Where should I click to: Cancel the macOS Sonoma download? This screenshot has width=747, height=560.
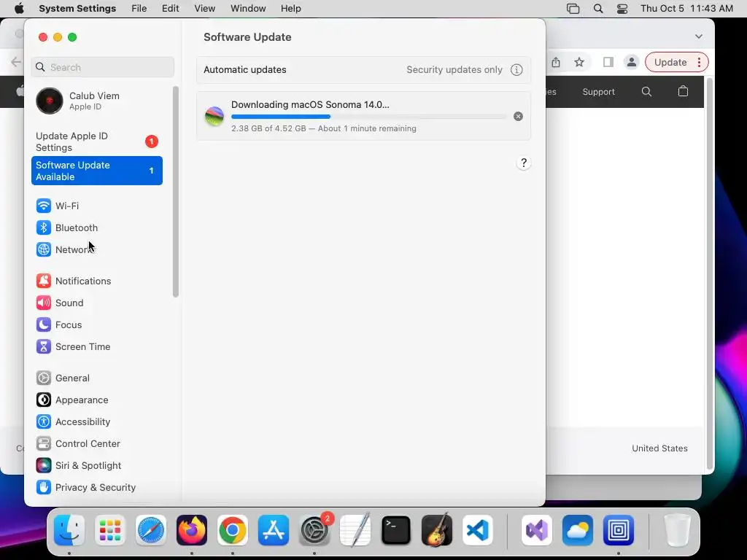click(519, 117)
